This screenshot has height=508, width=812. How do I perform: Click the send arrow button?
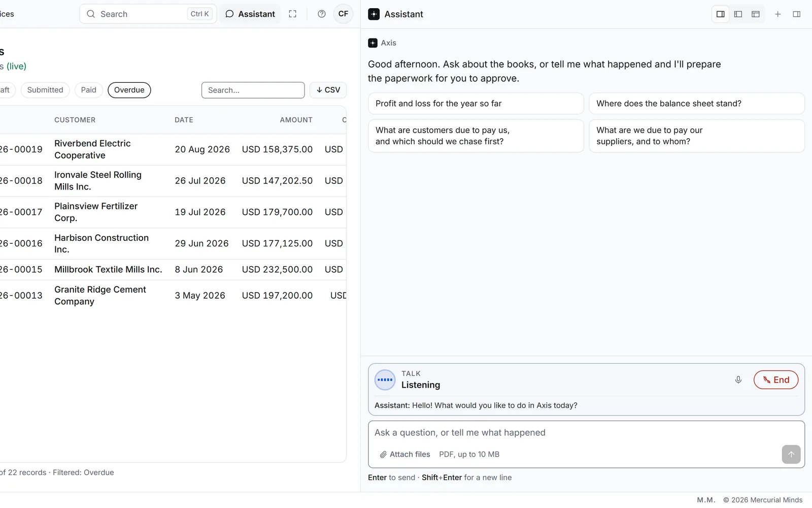[x=791, y=455]
